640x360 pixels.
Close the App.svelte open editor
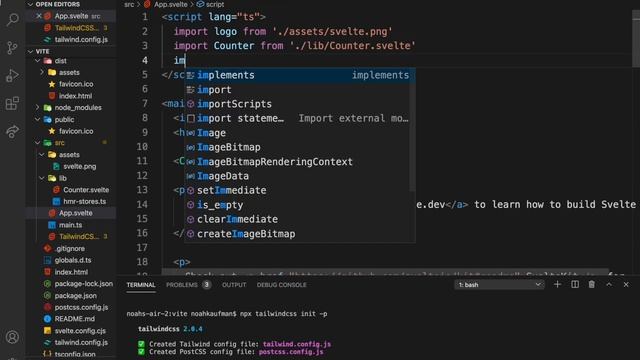(x=39, y=16)
